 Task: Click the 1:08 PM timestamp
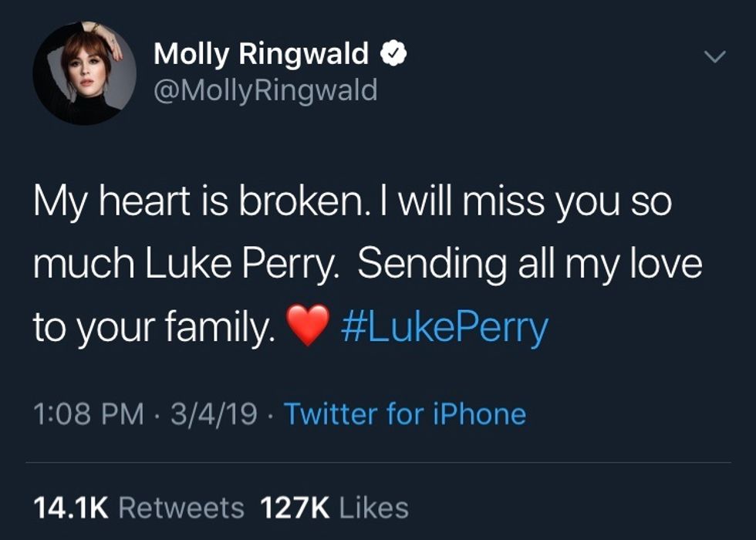[x=89, y=414]
